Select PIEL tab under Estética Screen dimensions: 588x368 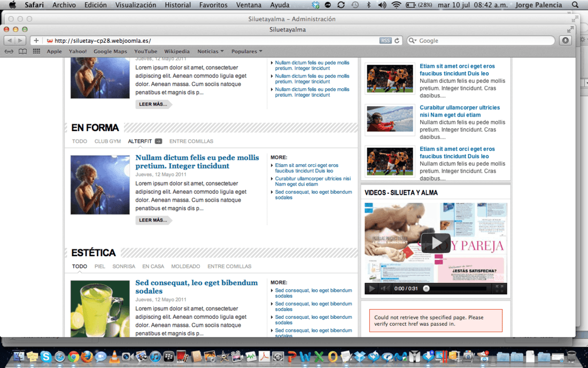[x=100, y=266]
